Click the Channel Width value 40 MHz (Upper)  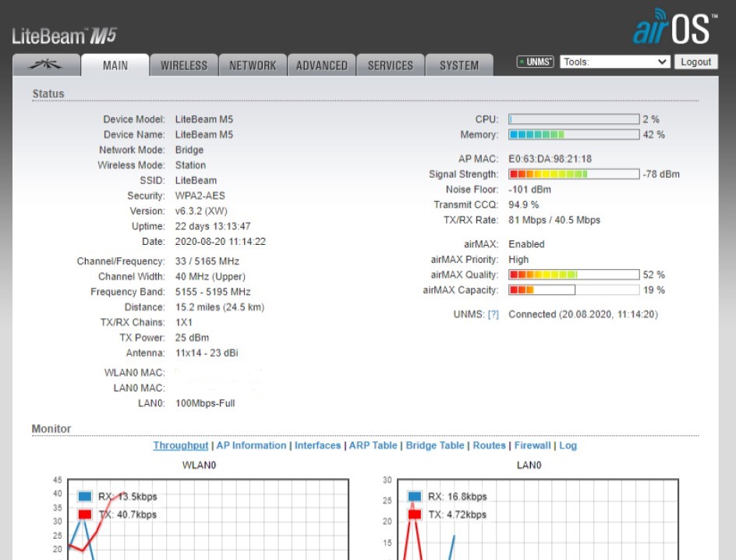click(x=211, y=276)
